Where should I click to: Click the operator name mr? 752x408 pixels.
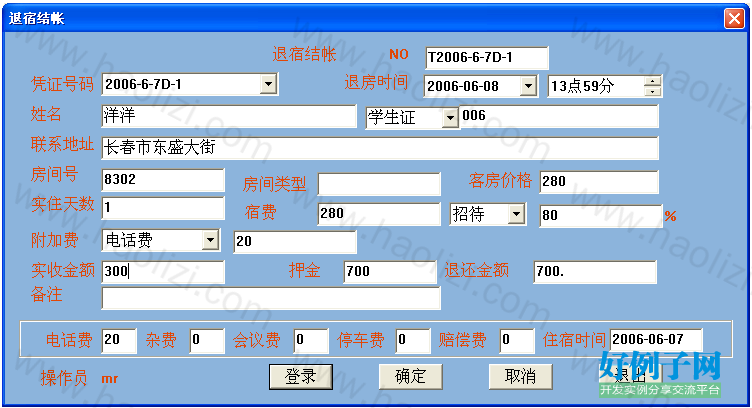[109, 379]
